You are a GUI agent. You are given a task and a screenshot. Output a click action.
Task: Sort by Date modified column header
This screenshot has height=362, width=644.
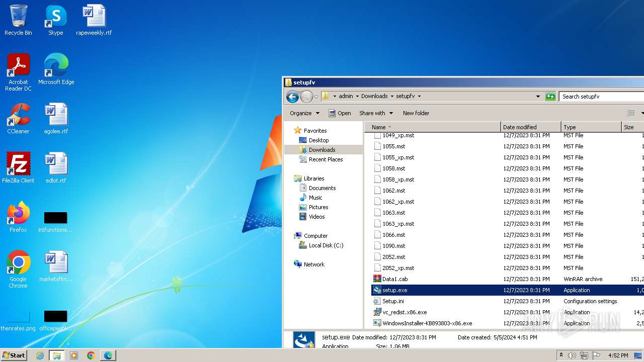tap(531, 127)
